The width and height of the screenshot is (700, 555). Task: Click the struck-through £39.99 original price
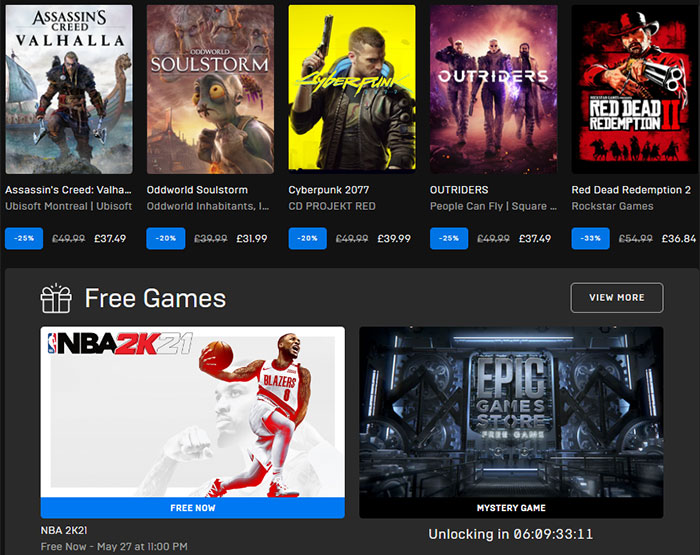coord(211,239)
